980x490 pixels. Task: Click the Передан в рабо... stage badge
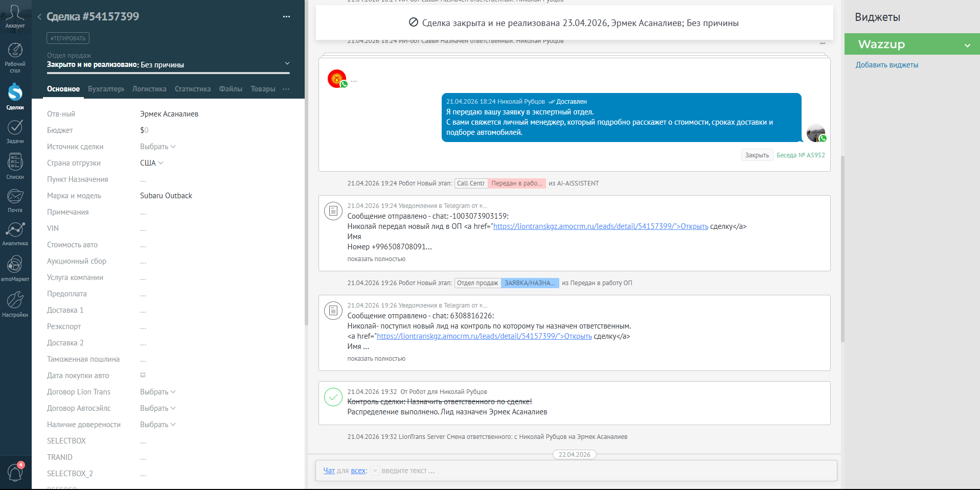(x=517, y=183)
